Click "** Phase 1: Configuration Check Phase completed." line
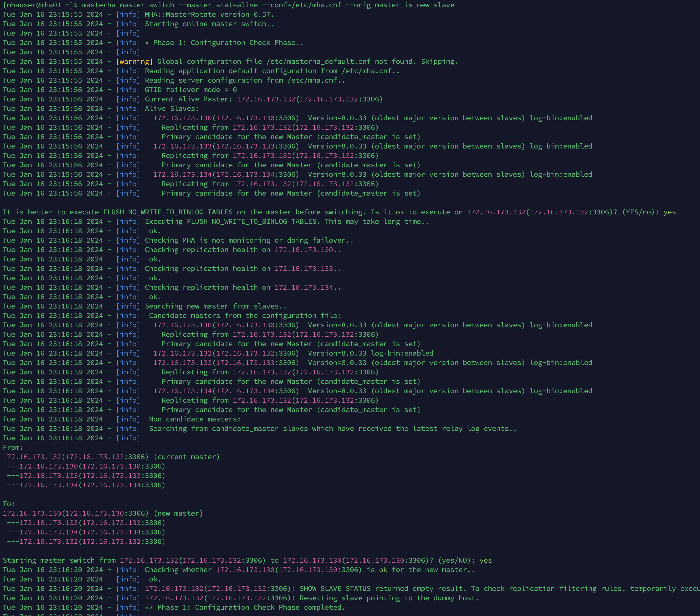Screen dimensions: 700x616 244,607
